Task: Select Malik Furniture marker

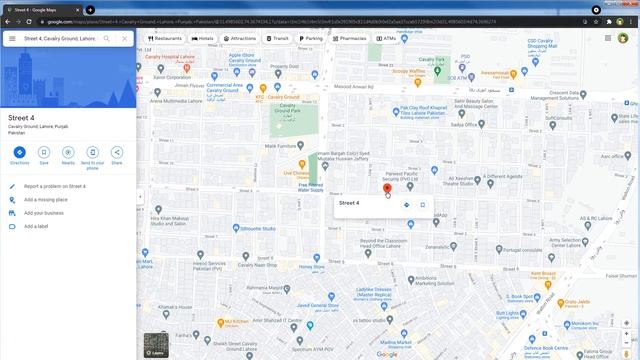Action: [300, 145]
